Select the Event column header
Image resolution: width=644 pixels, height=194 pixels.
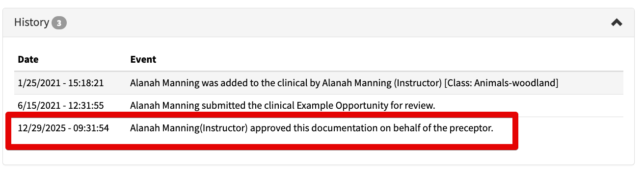(143, 59)
